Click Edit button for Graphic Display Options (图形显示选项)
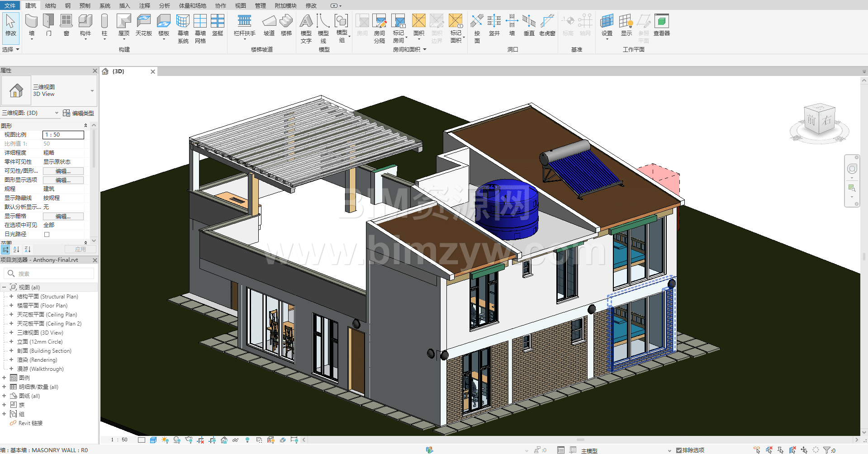The width and height of the screenshot is (868, 454). click(x=63, y=180)
